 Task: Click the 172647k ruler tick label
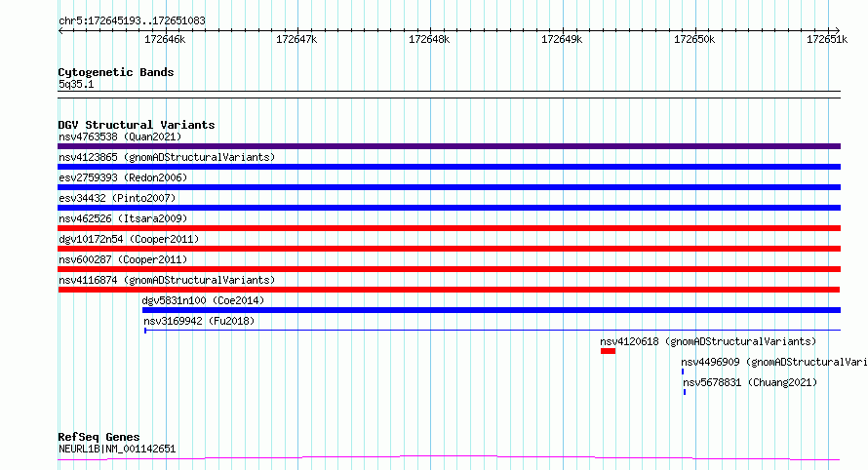(x=296, y=39)
